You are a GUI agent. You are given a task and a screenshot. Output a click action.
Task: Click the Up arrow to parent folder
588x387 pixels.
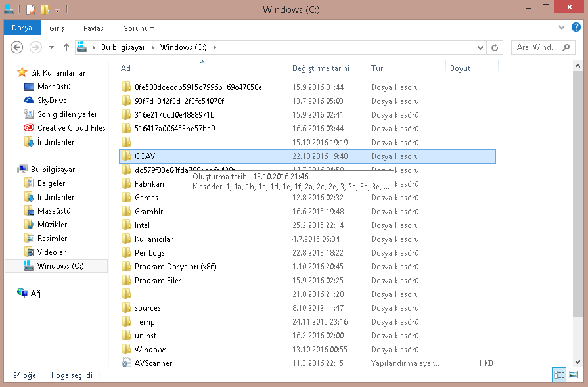pos(66,47)
